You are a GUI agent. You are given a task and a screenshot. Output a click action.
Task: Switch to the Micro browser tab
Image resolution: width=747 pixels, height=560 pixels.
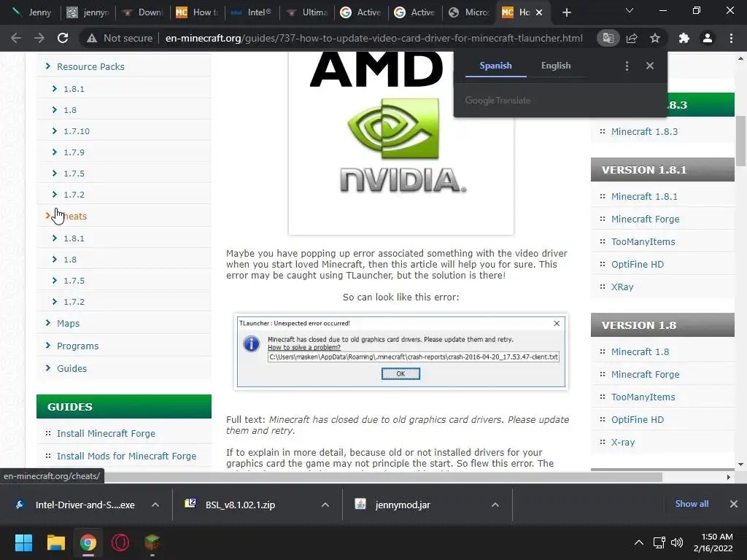click(x=469, y=13)
